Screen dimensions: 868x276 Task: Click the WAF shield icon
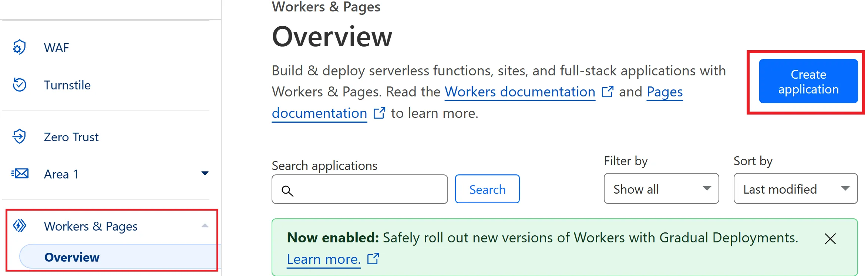tap(19, 47)
